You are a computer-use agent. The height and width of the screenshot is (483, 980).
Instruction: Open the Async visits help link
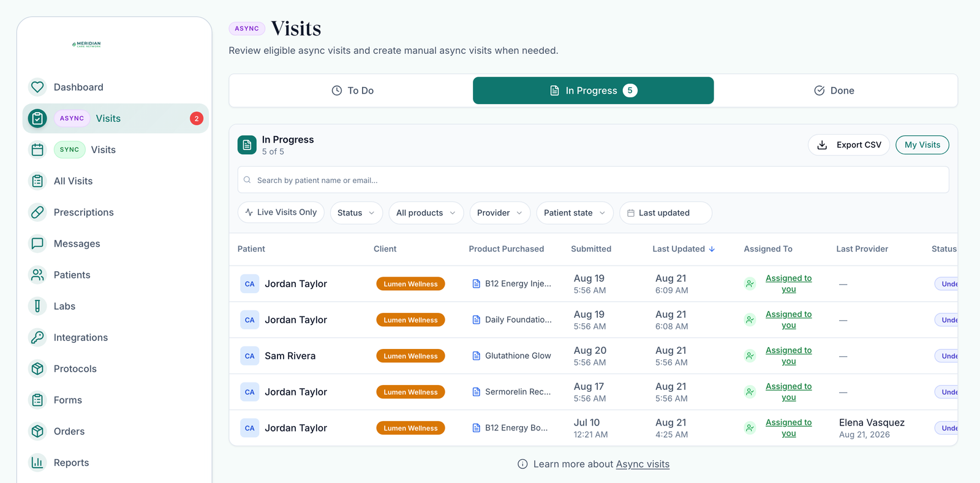pos(643,464)
